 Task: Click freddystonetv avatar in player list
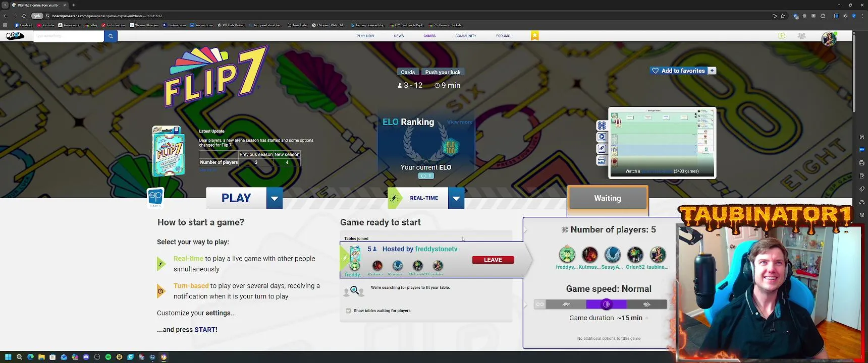(x=567, y=255)
